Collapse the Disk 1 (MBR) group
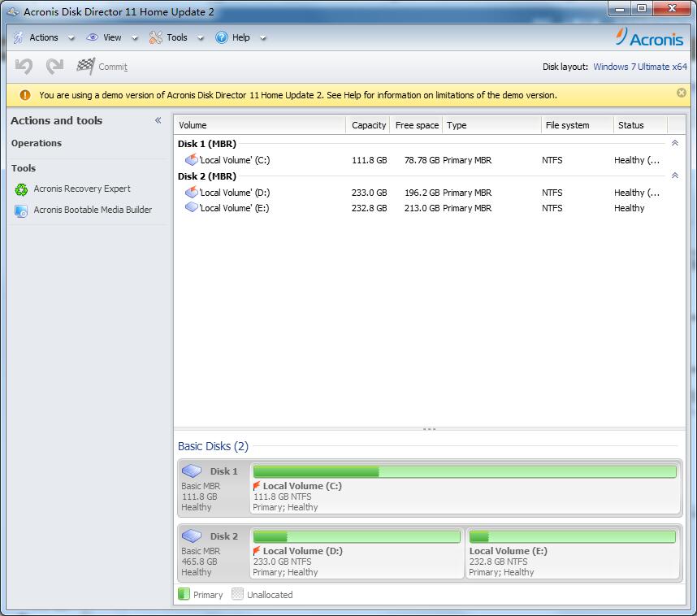The image size is (697, 616). click(x=676, y=143)
